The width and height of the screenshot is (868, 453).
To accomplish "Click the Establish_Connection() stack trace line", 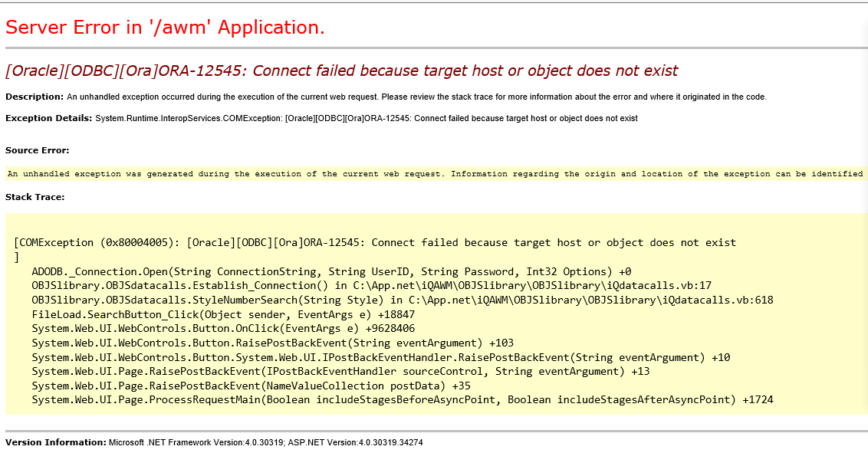I will 371,285.
